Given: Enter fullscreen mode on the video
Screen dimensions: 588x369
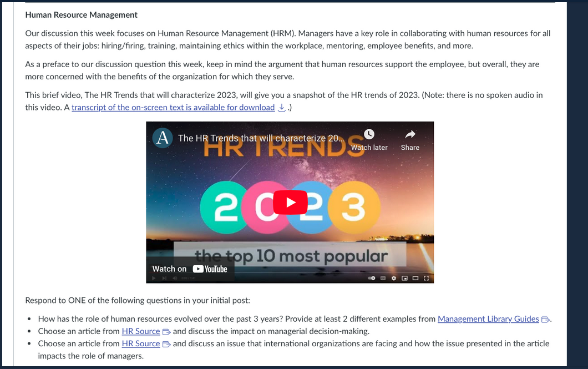Looking at the screenshot, I should click(426, 278).
